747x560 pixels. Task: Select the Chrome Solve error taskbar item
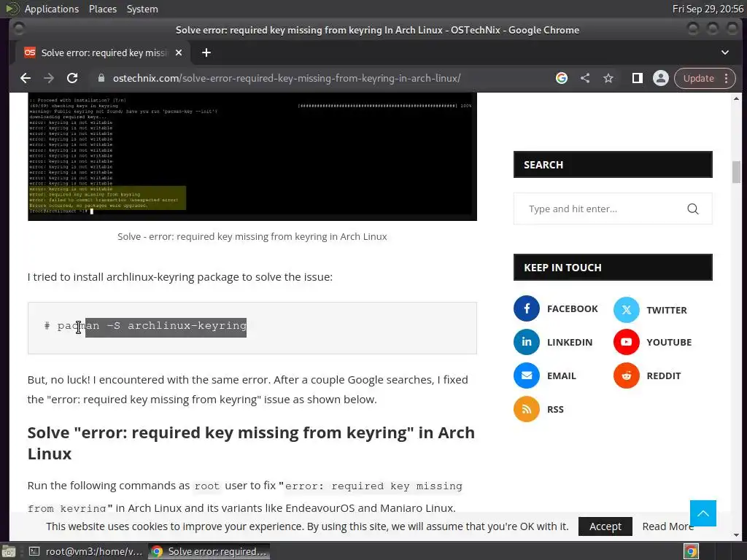click(x=209, y=551)
